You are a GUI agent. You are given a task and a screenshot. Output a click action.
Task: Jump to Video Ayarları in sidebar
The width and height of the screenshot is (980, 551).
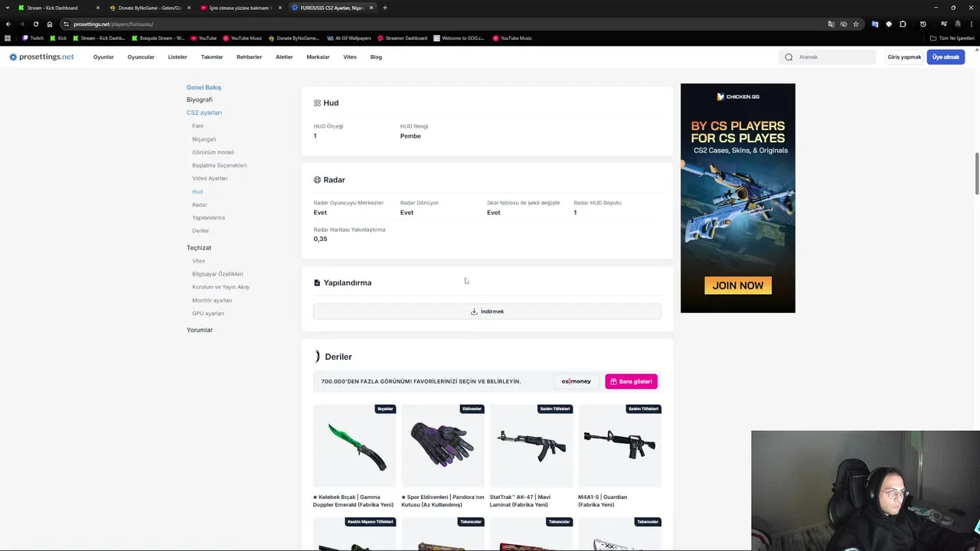point(210,178)
